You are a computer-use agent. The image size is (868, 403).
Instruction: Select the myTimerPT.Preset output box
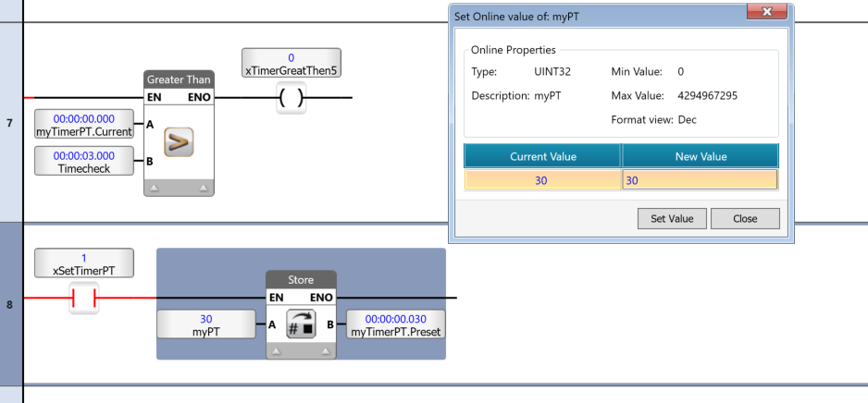[x=396, y=324]
